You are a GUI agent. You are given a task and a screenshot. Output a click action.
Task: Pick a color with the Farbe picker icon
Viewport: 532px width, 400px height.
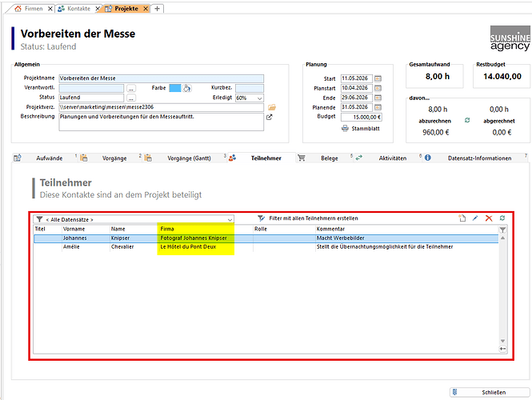(x=187, y=88)
